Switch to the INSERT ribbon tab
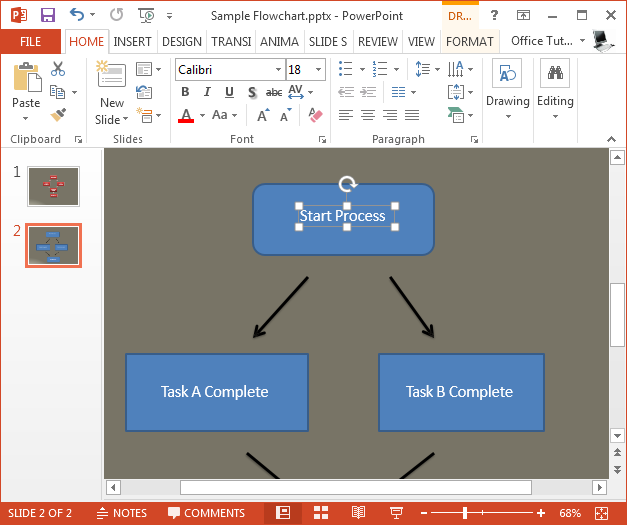 point(133,42)
